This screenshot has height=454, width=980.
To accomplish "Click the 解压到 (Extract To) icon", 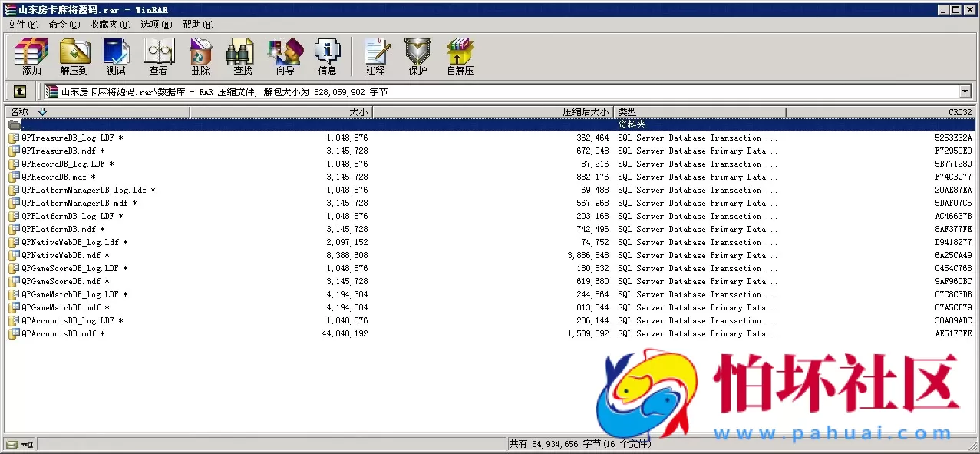I will click(x=74, y=57).
